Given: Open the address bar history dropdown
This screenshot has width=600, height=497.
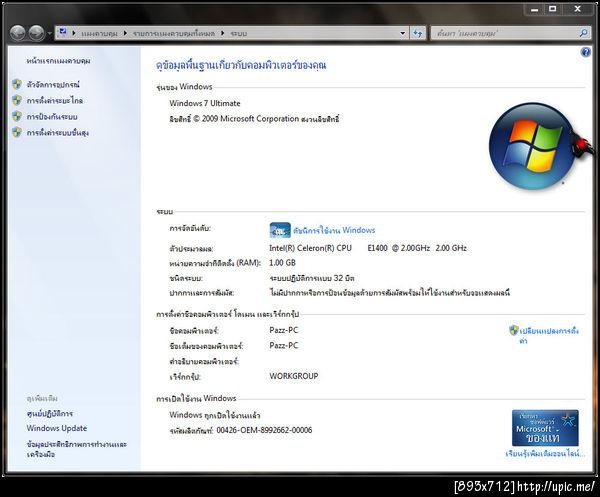Looking at the screenshot, I should [x=403, y=33].
